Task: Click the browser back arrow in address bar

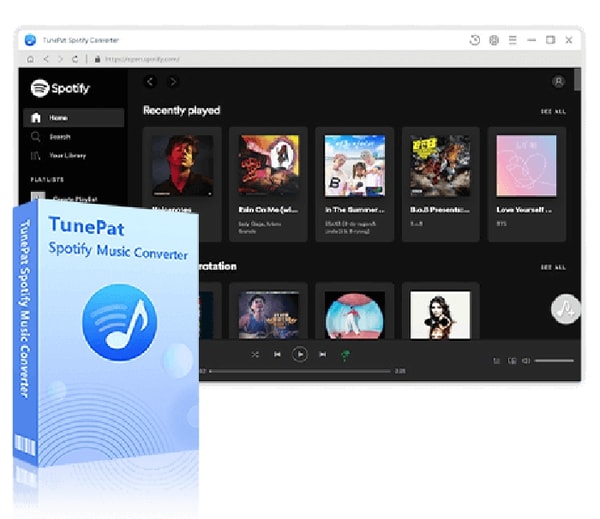Action: (46, 59)
